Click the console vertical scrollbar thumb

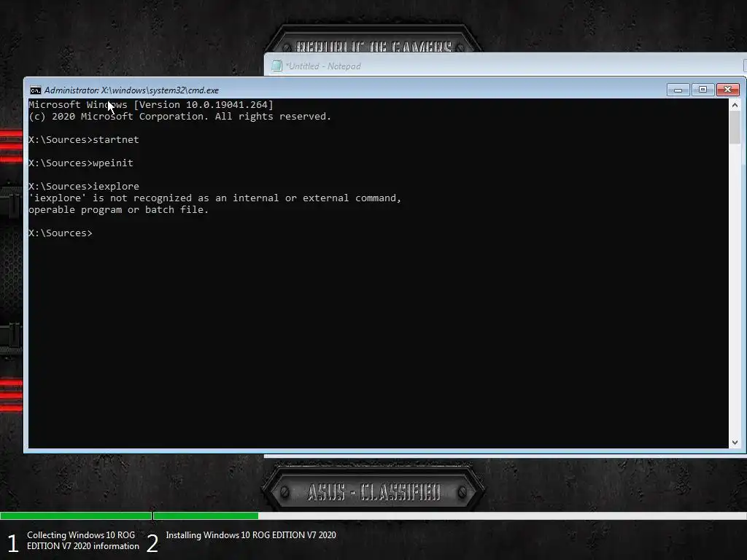pyautogui.click(x=735, y=127)
